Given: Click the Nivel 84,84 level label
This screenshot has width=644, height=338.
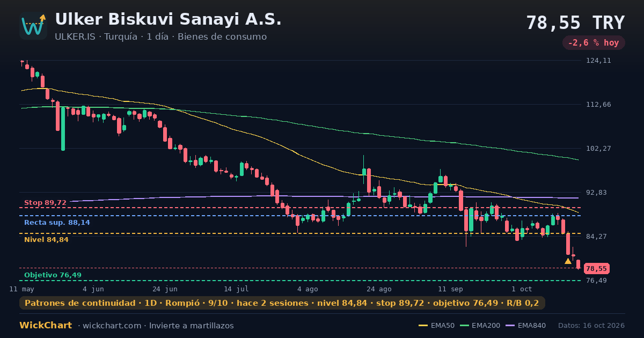Looking at the screenshot, I should point(46,240).
